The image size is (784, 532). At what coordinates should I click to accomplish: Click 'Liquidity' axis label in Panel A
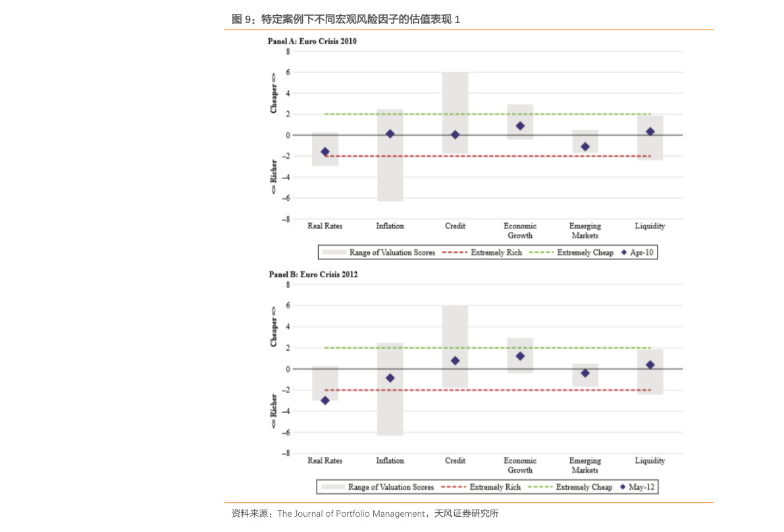[x=650, y=226]
